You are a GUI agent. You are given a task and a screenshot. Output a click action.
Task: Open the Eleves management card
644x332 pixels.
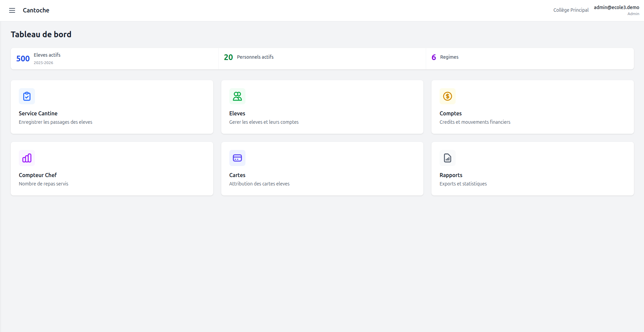pos(322,107)
